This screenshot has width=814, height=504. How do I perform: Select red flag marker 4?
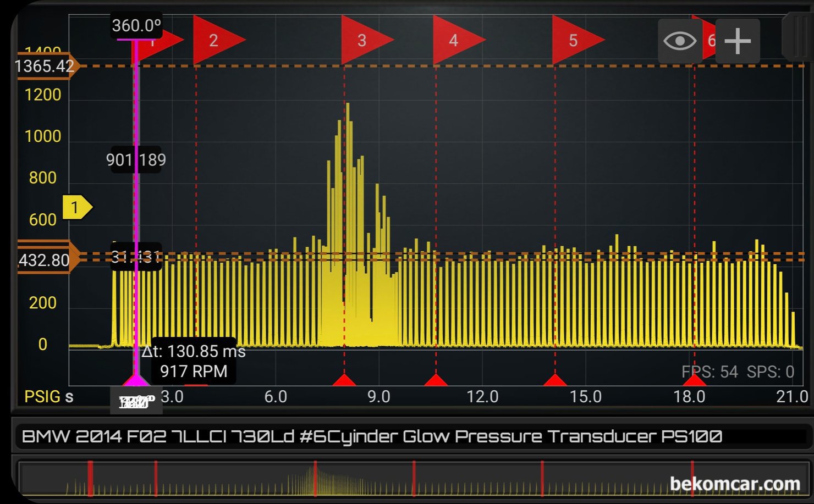click(x=458, y=40)
